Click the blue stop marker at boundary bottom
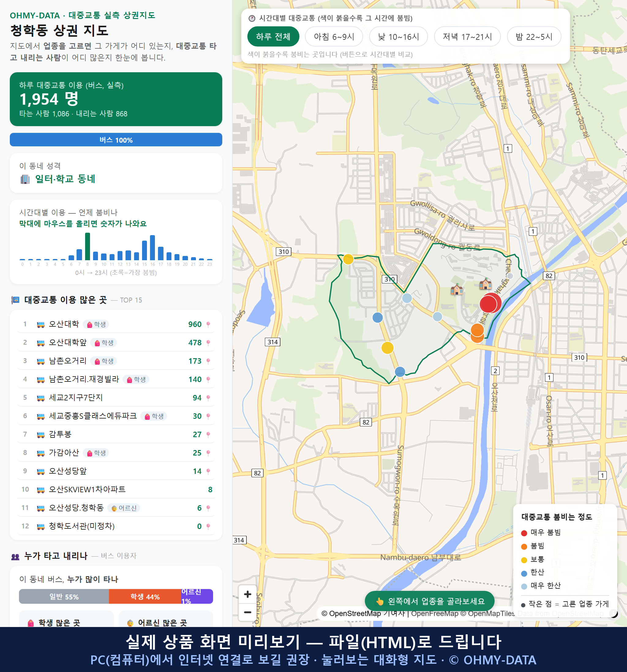627x672 pixels. pos(400,371)
